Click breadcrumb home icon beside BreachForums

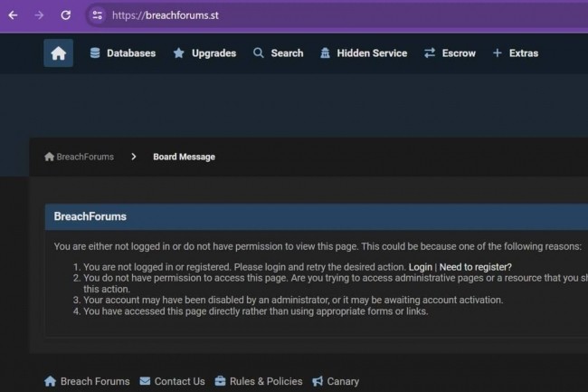tap(49, 157)
